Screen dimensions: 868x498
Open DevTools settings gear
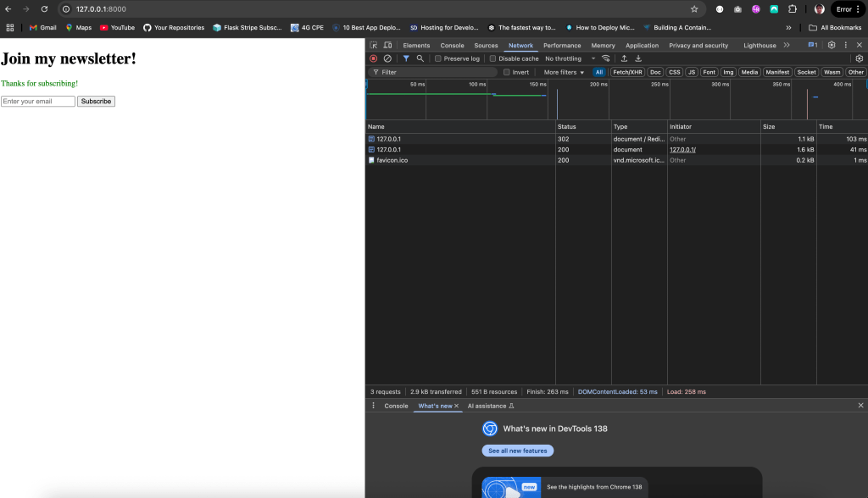tap(831, 45)
